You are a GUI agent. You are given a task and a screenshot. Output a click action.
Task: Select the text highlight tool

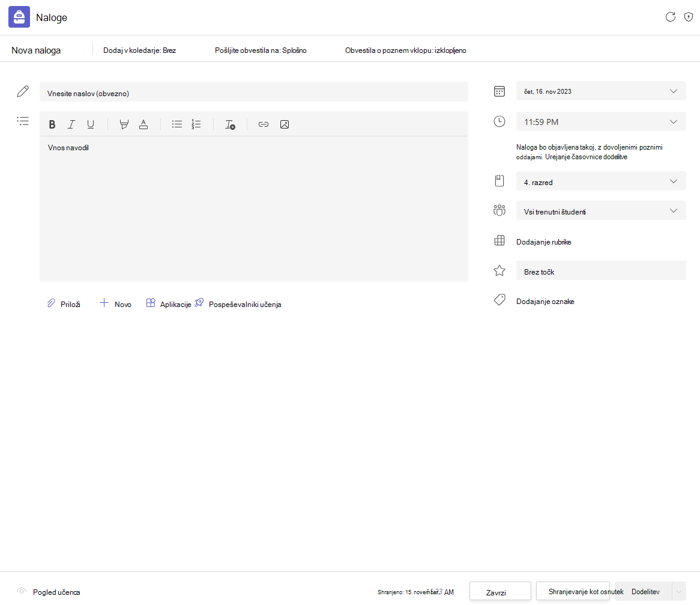tap(124, 124)
